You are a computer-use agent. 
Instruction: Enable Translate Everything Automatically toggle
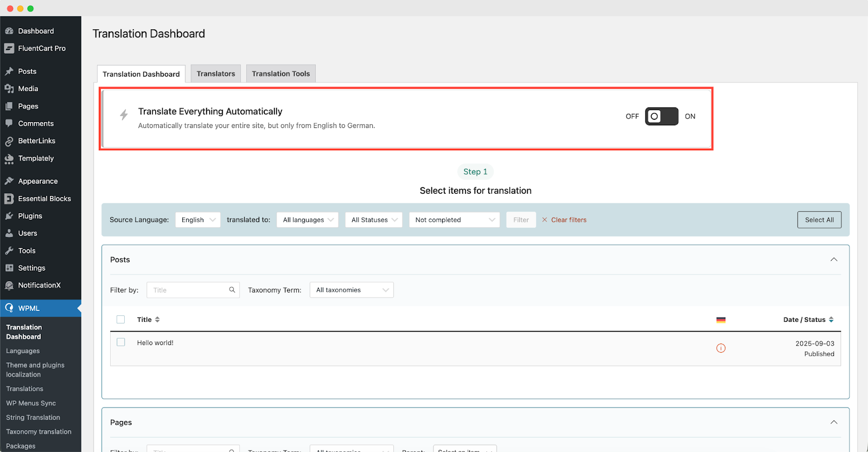tap(661, 117)
